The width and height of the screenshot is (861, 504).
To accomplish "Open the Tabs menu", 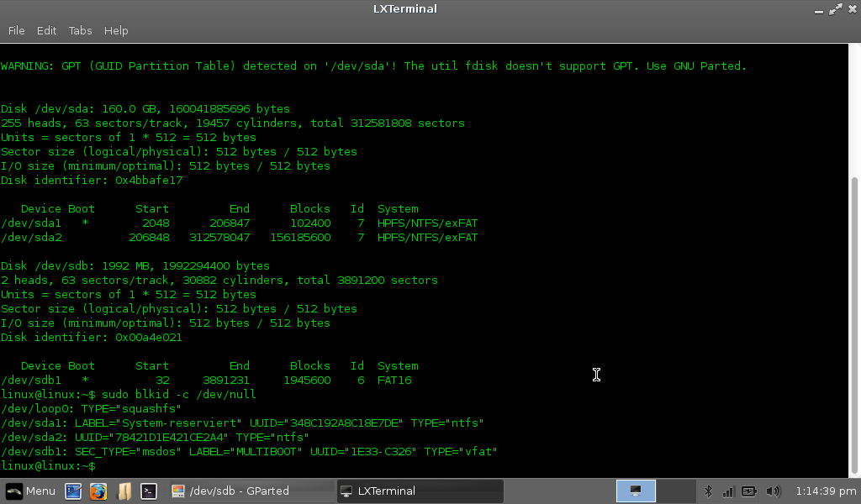I will [x=80, y=30].
